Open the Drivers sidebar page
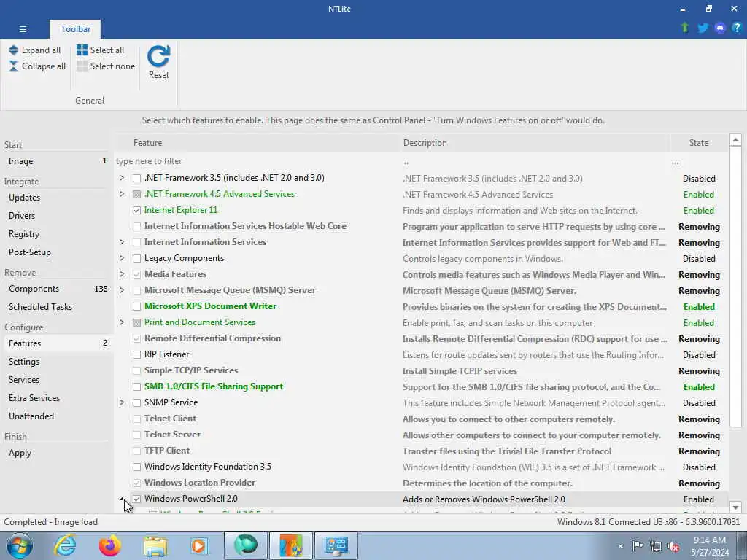747x560 pixels. [x=56, y=216]
